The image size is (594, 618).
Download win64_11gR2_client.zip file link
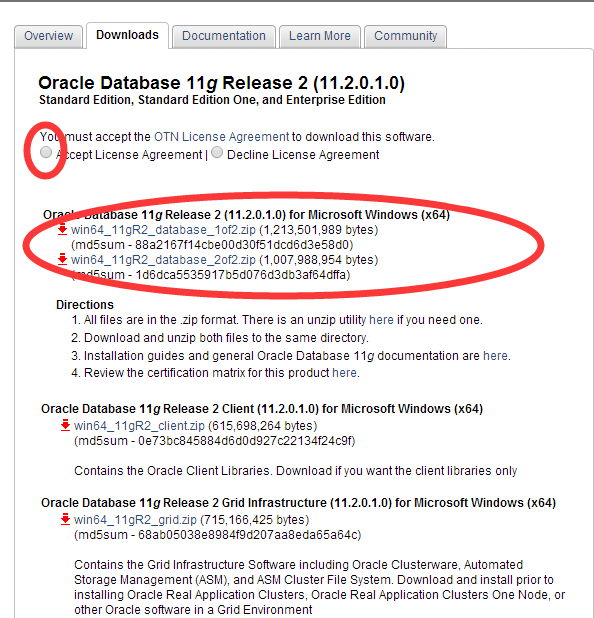coord(139,426)
